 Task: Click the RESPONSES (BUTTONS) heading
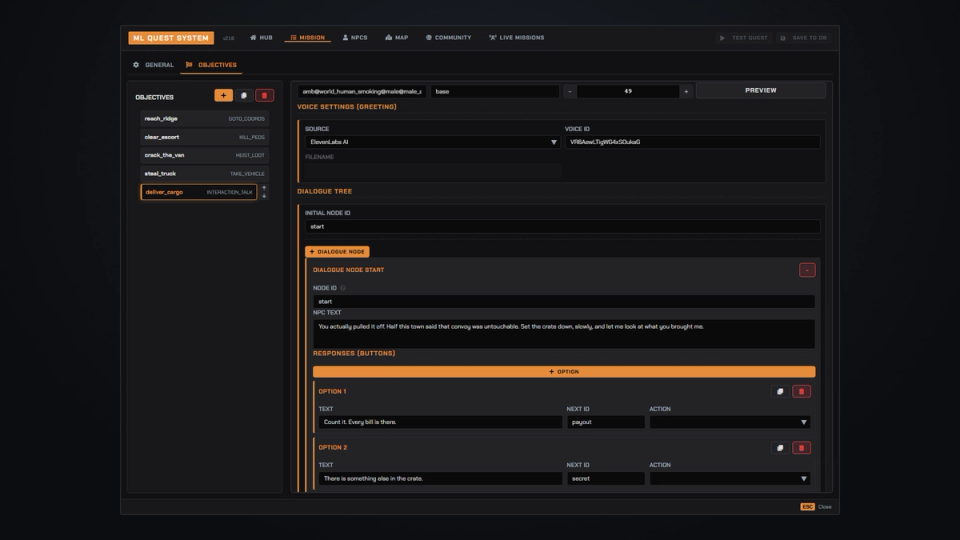[354, 353]
